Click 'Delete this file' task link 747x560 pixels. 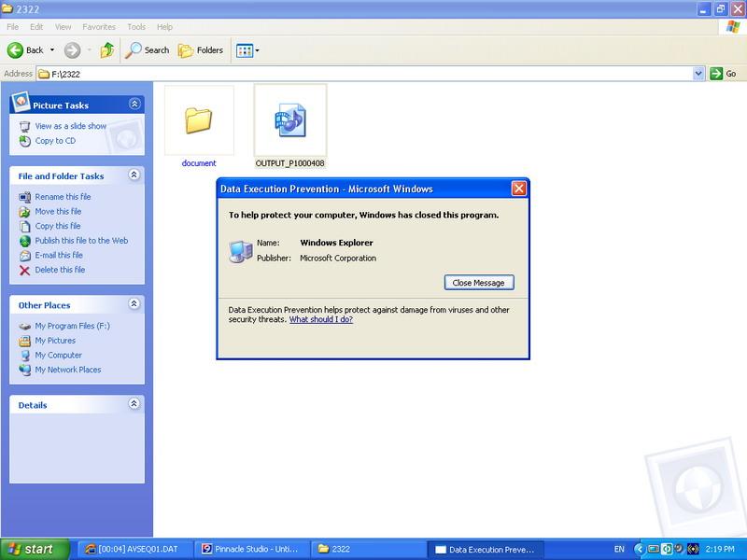[x=60, y=270]
